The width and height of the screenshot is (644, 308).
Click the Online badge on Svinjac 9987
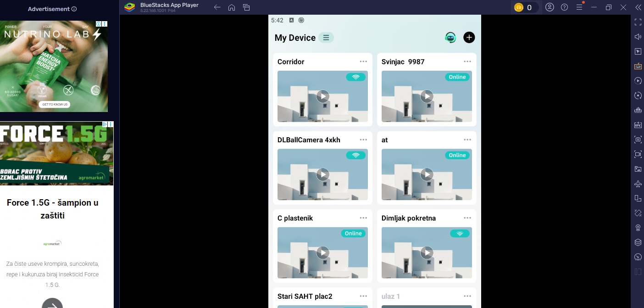(457, 77)
